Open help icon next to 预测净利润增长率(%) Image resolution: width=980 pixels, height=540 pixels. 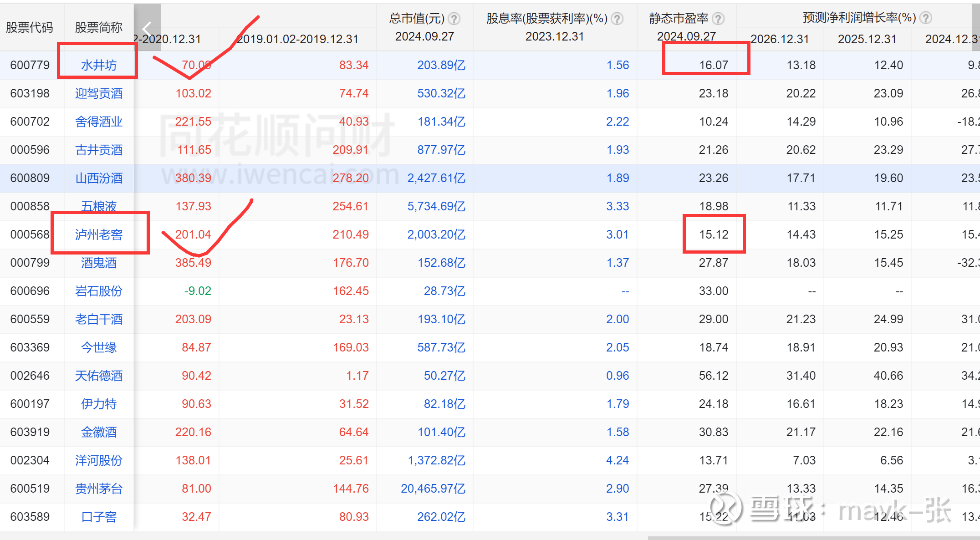(926, 18)
